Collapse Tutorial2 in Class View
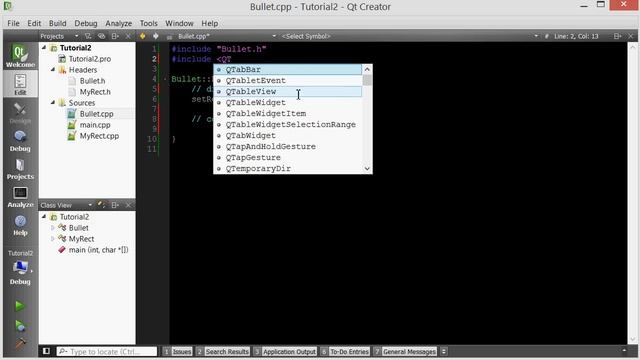 point(44,216)
